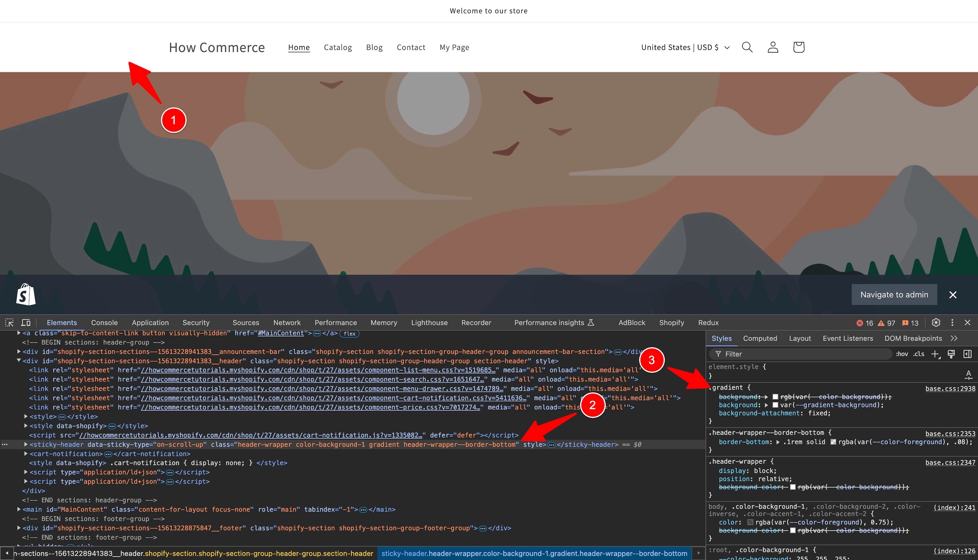978x560 pixels.
Task: Switch to the Console tab
Action: click(x=104, y=323)
